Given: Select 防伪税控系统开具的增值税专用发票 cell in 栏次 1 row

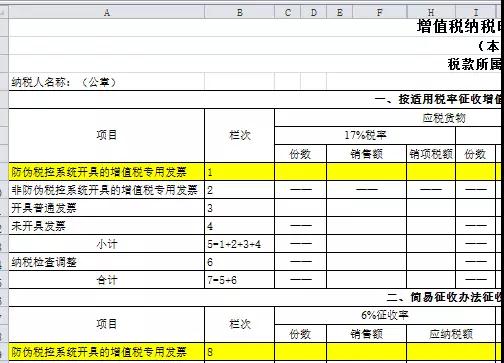Looking at the screenshot, I should pyautogui.click(x=106, y=172).
